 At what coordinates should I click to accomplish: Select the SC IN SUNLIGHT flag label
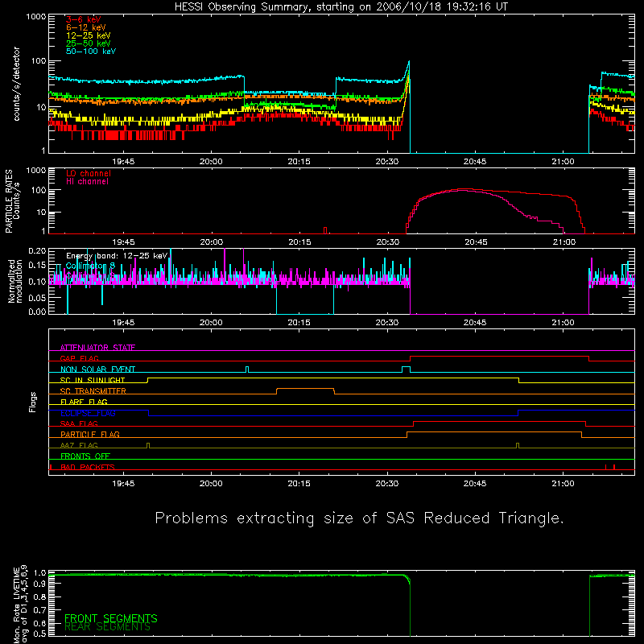click(x=93, y=380)
